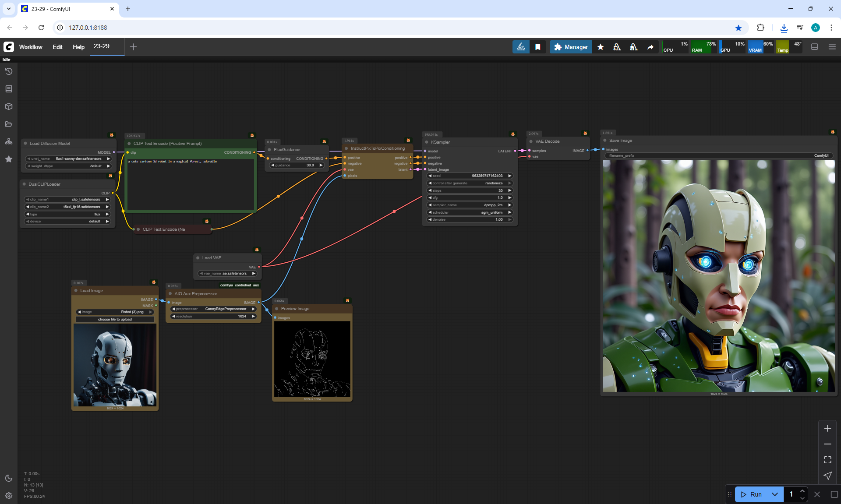The width and height of the screenshot is (841, 504).
Task: Open the workflows folder sidebar icon
Action: pos(9,124)
